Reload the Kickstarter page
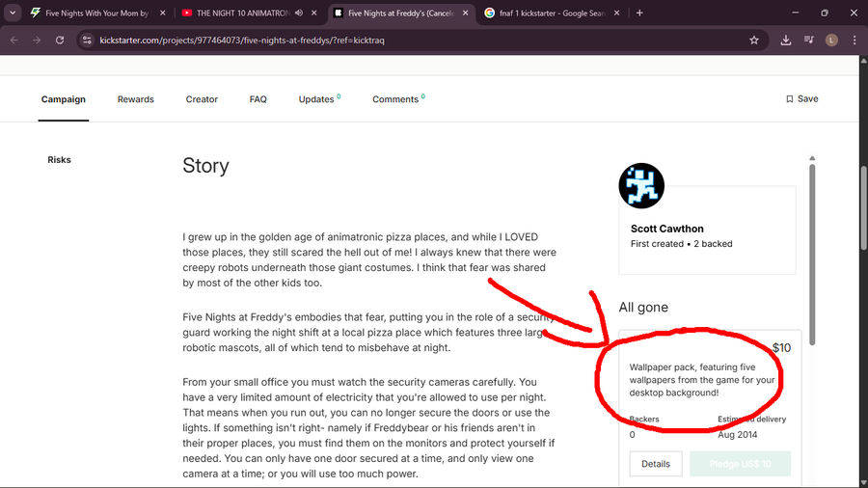This screenshot has width=868, height=488. coord(60,40)
